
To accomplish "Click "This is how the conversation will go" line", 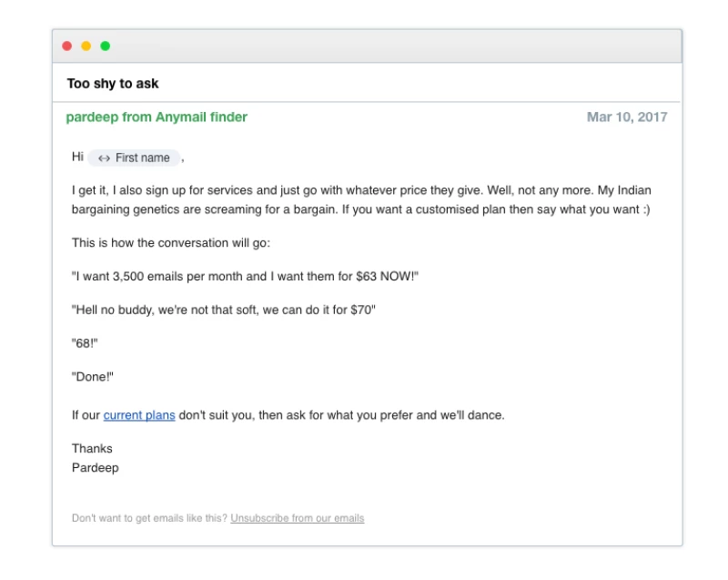I will coord(171,243).
